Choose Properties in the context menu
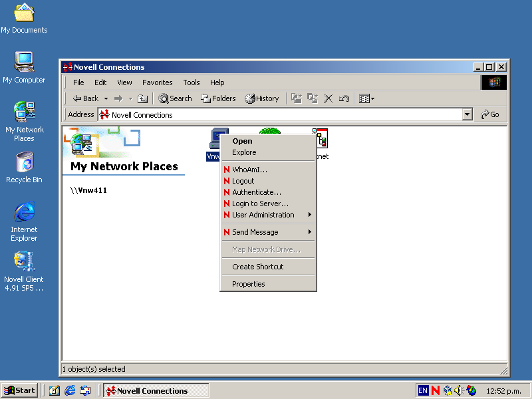This screenshot has width=532, height=399. 268,284
